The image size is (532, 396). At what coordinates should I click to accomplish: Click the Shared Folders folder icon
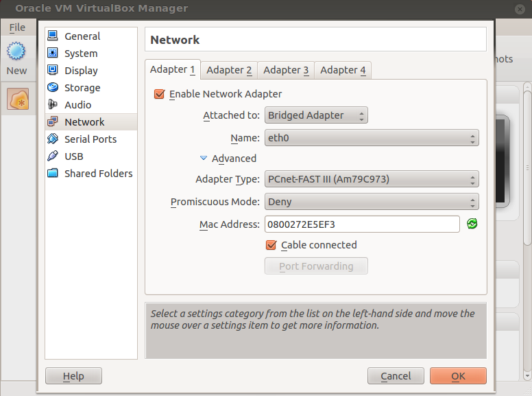pyautogui.click(x=53, y=173)
